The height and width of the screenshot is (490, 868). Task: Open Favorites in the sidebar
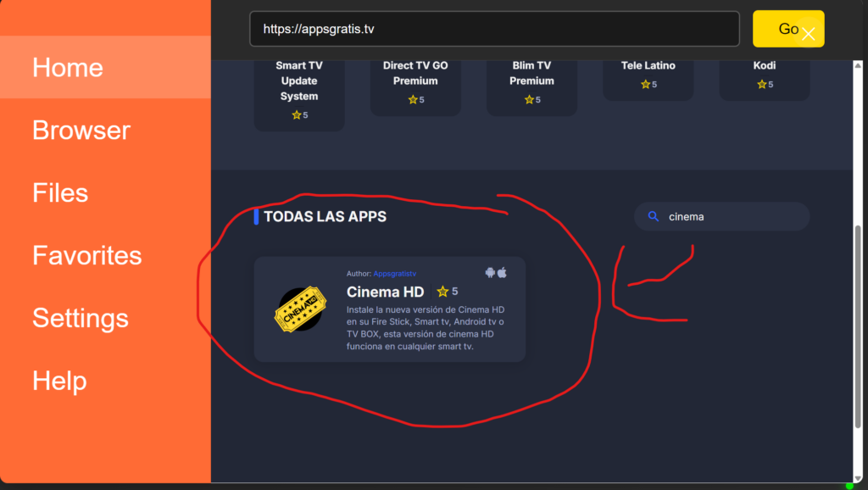tap(86, 255)
